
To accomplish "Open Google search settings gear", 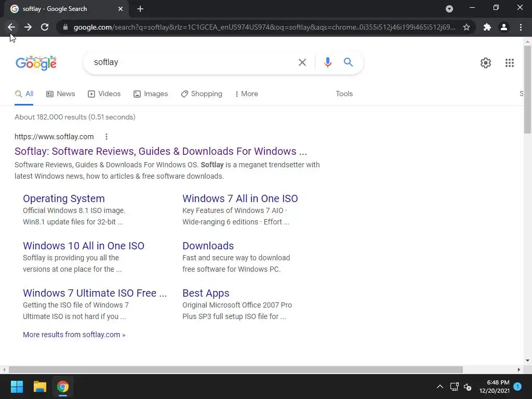I will [x=486, y=63].
